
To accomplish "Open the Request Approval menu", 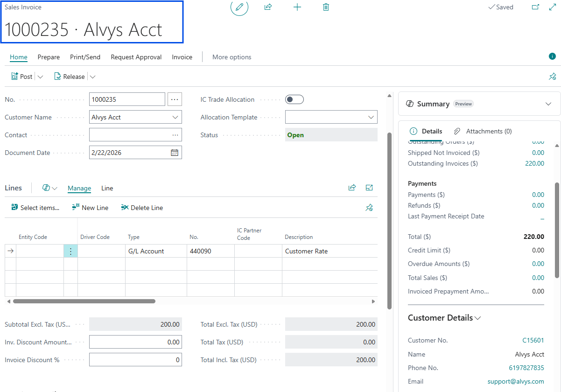I will 136,57.
